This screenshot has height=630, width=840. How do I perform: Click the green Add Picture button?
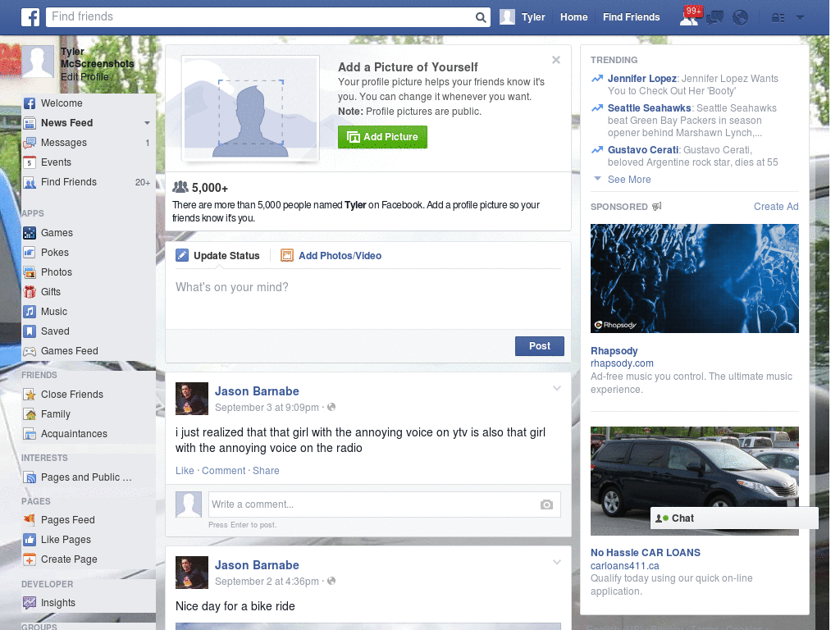[x=382, y=137]
